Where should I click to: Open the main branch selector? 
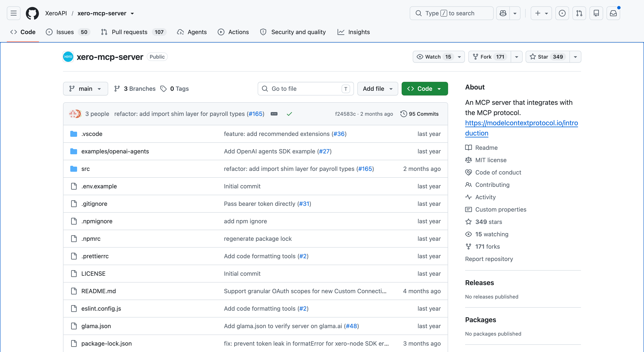click(85, 89)
